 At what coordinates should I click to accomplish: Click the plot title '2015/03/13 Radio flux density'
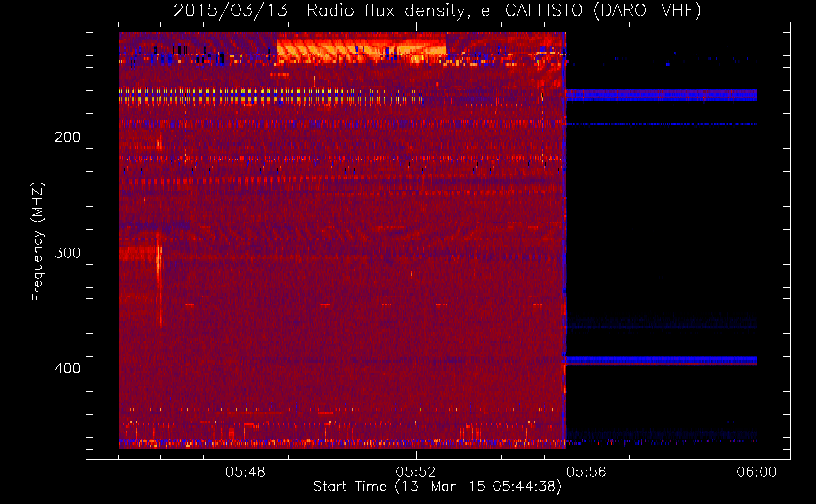[437, 10]
